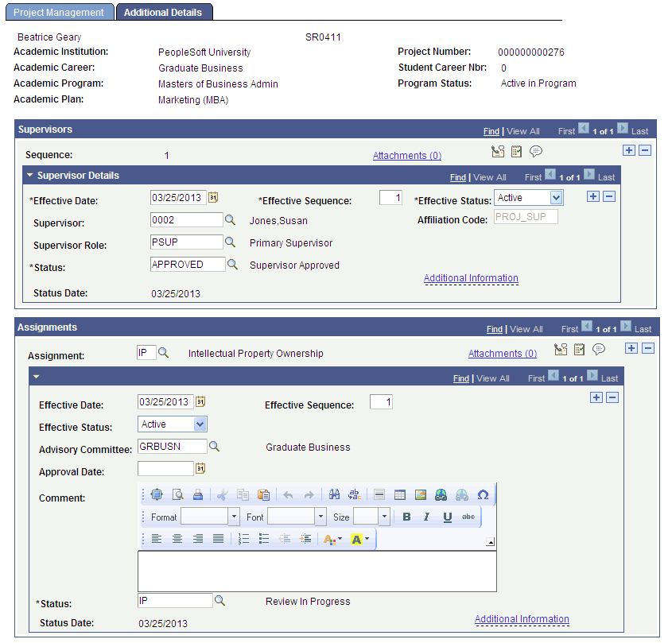Select the Additional Details tab

pos(164,12)
